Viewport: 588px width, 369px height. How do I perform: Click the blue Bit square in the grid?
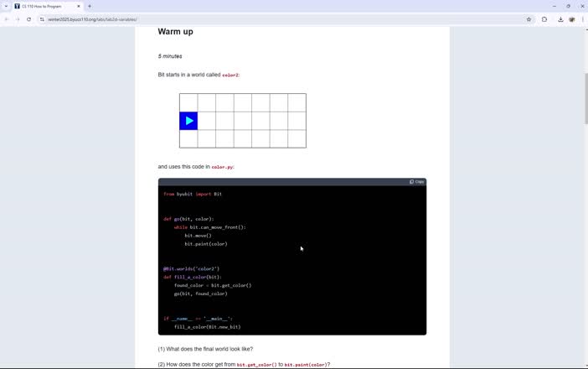pyautogui.click(x=188, y=121)
